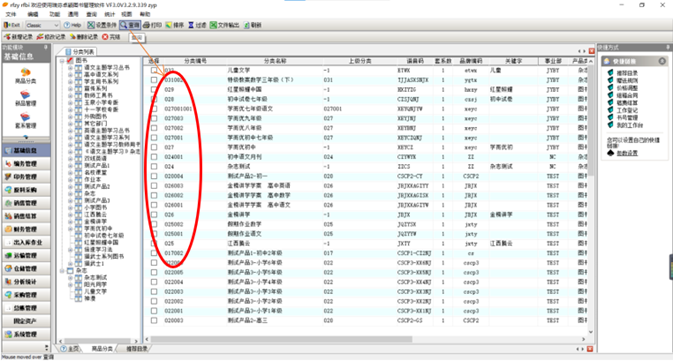Screen dimensions: 673x361
Task: Click 新增记录 add record icon
Action: (x=18, y=37)
